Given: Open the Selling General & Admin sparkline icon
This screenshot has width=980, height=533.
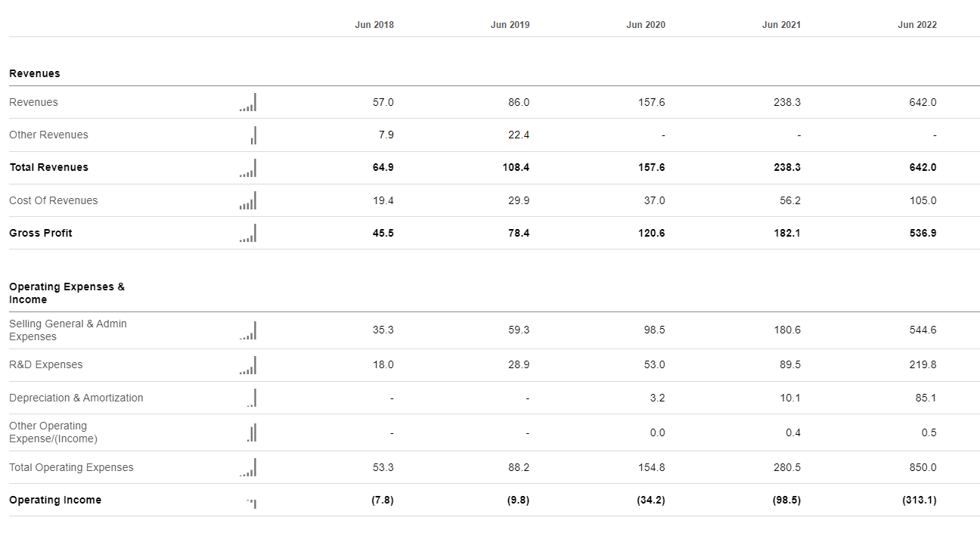Looking at the screenshot, I should click(248, 330).
